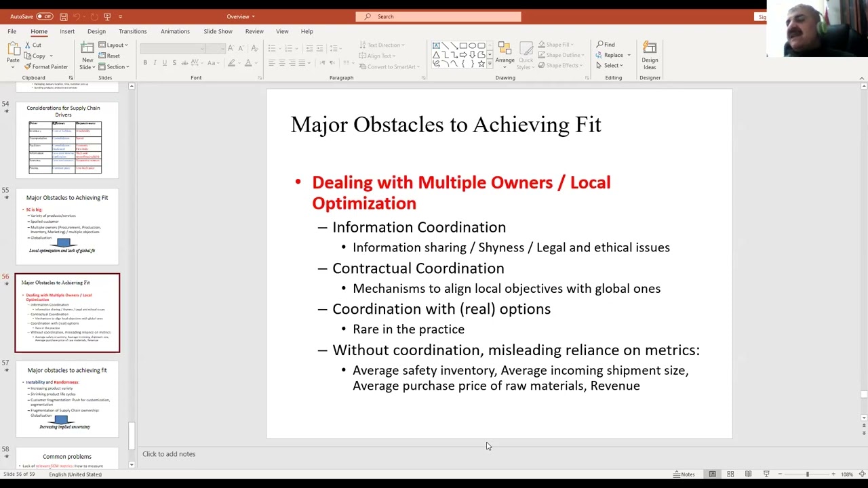The height and width of the screenshot is (488, 868).
Task: Switch to the Design tab
Action: [96, 31]
